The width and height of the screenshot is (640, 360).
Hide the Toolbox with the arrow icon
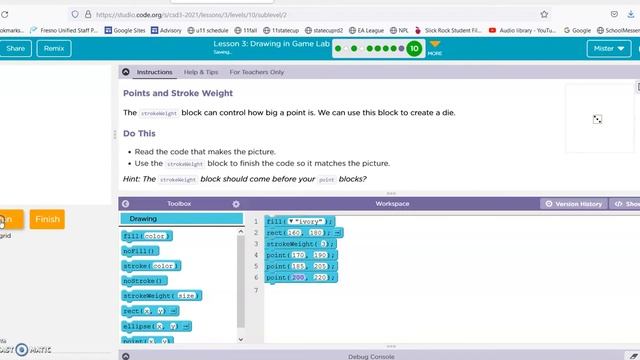[x=126, y=204]
